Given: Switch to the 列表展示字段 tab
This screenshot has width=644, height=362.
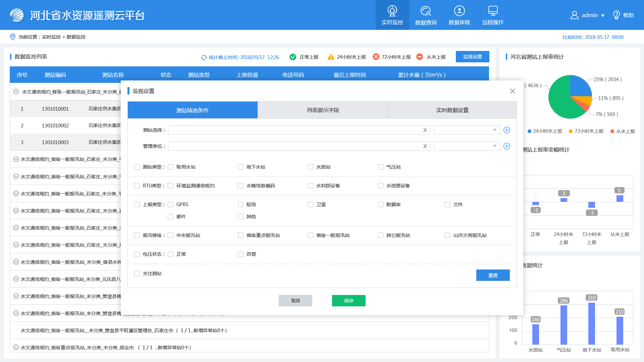Looking at the screenshot, I should pyautogui.click(x=323, y=110).
